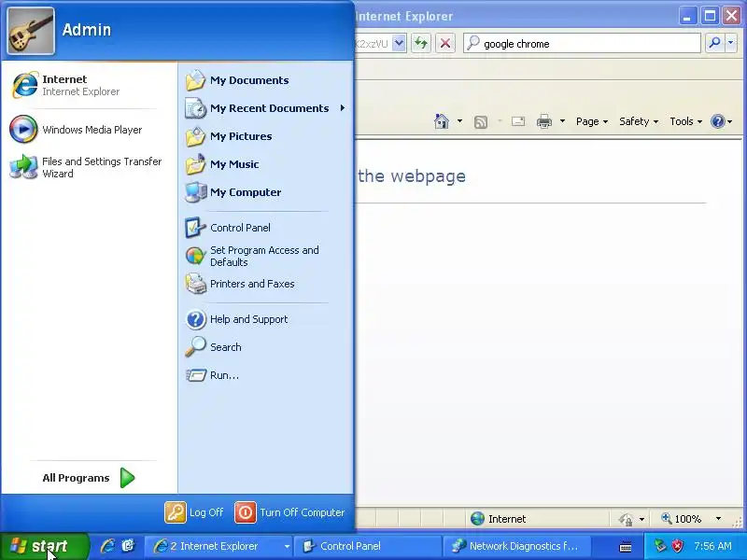Click the Internet zone in IE status bar
747x560 pixels.
click(499, 519)
